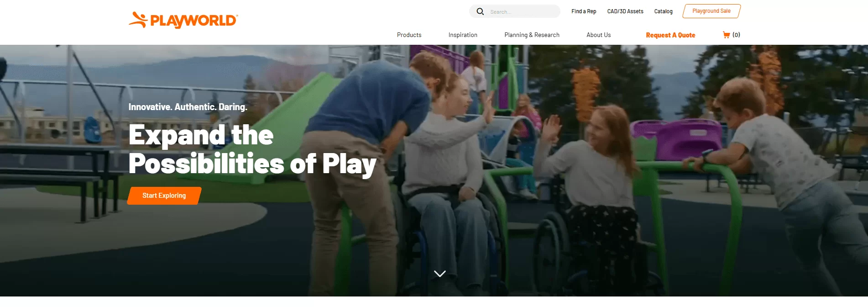Click the Playground Sale outlined button
This screenshot has height=307, width=868.
[711, 11]
